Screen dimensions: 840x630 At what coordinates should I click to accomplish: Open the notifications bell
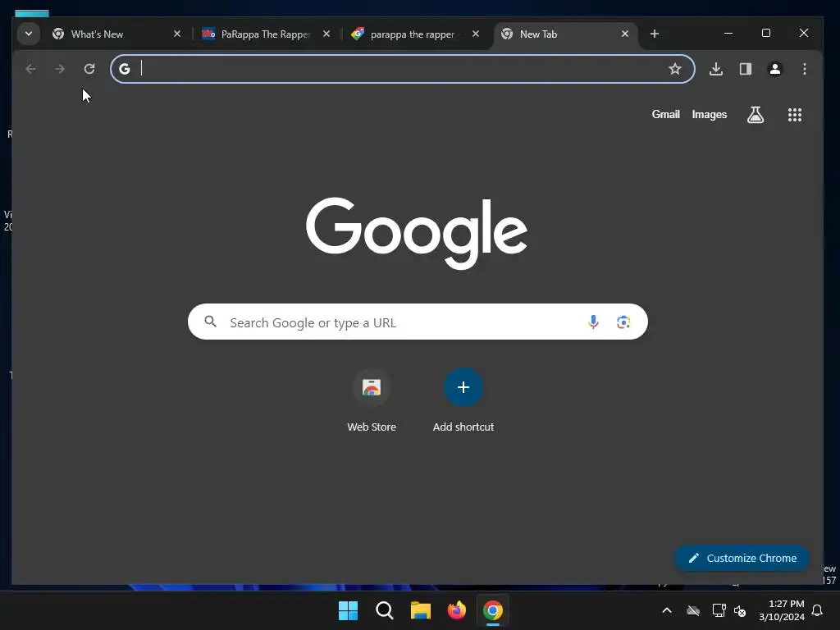click(x=818, y=610)
